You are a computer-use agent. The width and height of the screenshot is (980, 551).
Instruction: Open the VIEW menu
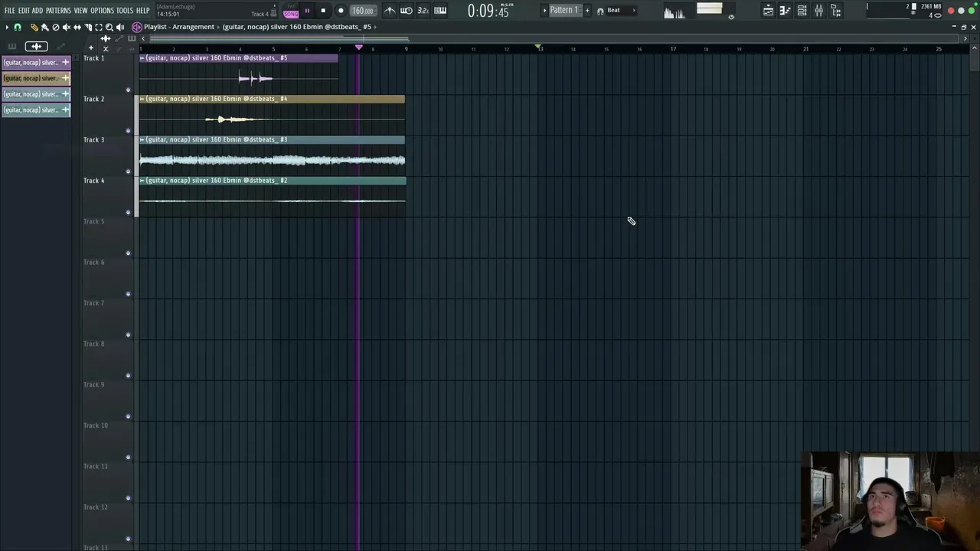80,11
